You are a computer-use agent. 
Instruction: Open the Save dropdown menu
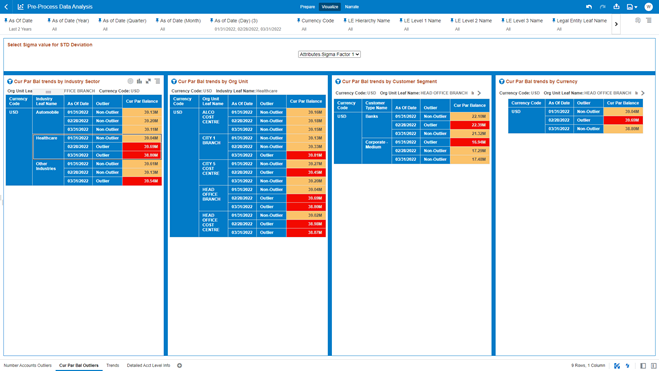(632, 7)
